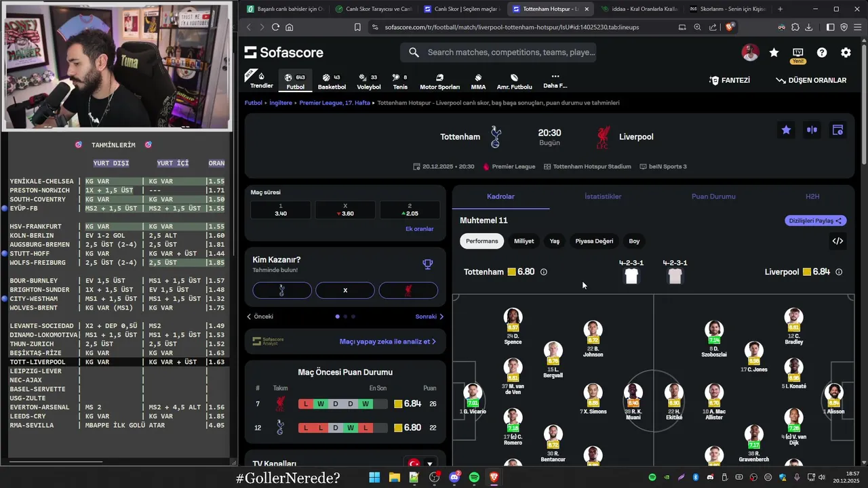This screenshot has height=488, width=868.
Task: Click Brave shields icon in address bar
Action: [730, 27]
